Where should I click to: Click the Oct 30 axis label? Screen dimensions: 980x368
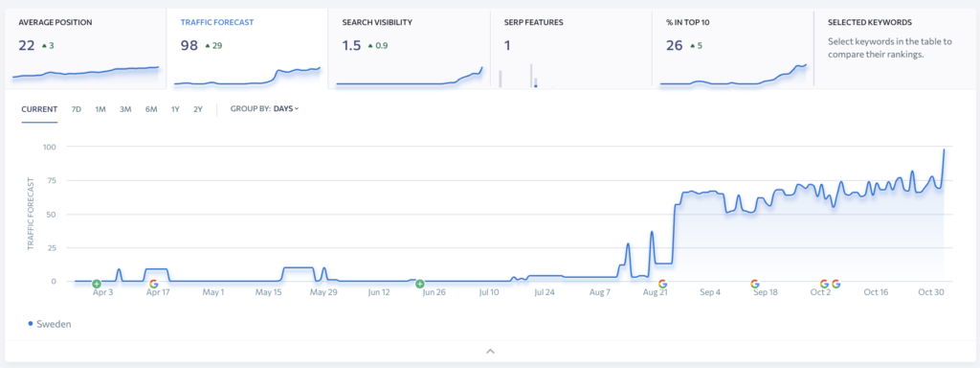click(930, 292)
